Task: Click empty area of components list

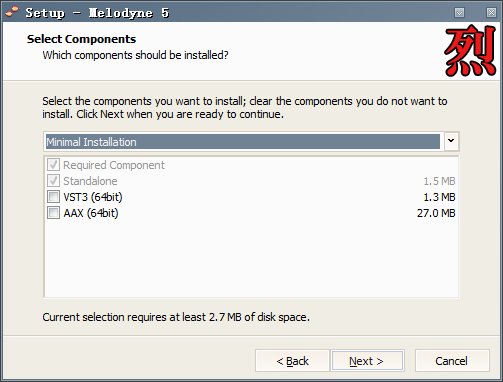Action: tap(251, 258)
